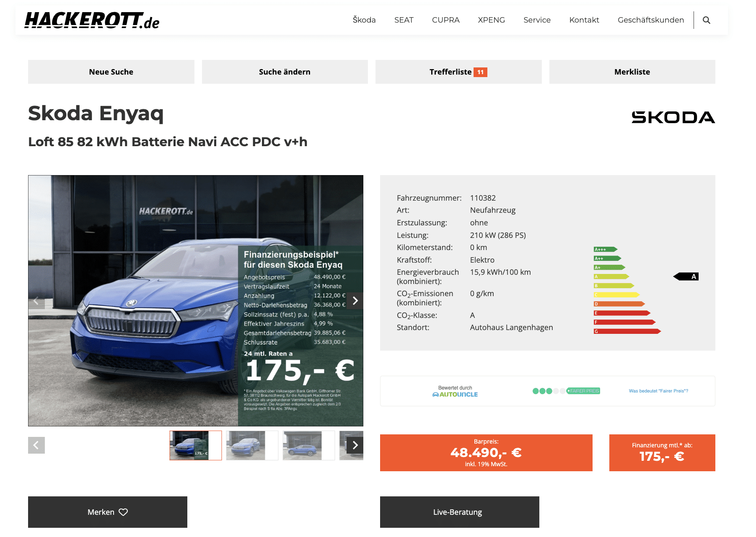
Task: Select the first thumbnail with financing overlay
Action: [x=196, y=445]
